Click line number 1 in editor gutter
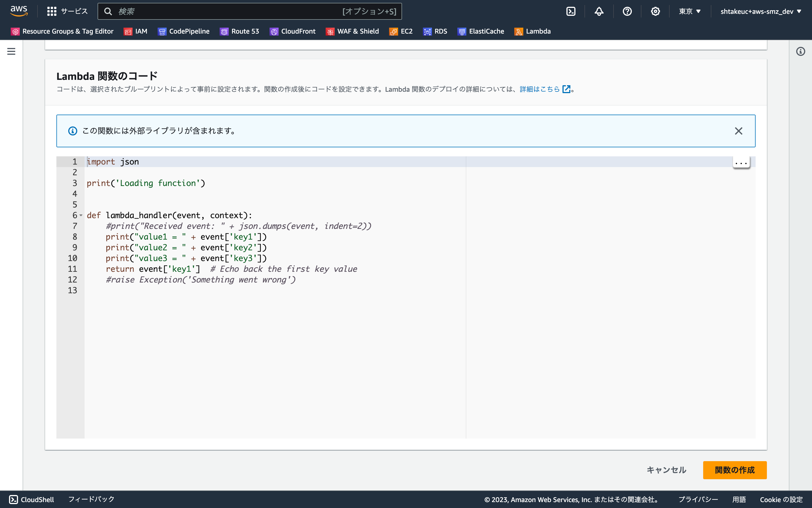The height and width of the screenshot is (508, 812). tap(75, 162)
